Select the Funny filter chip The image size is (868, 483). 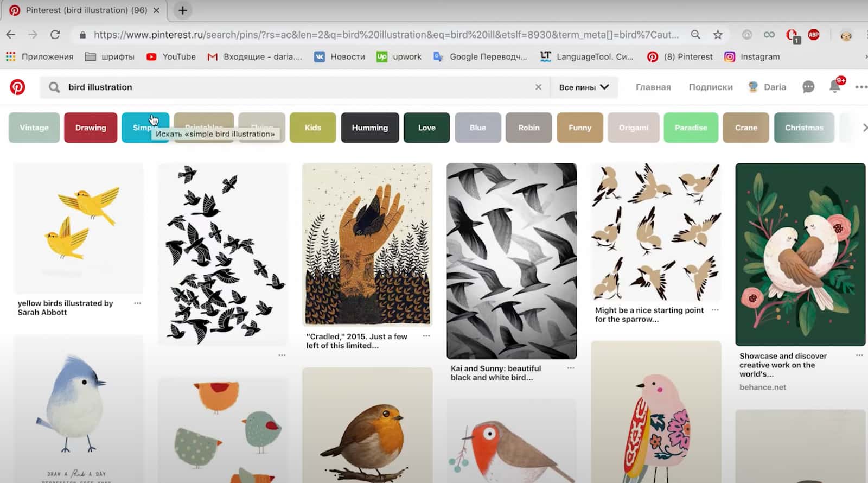click(580, 128)
